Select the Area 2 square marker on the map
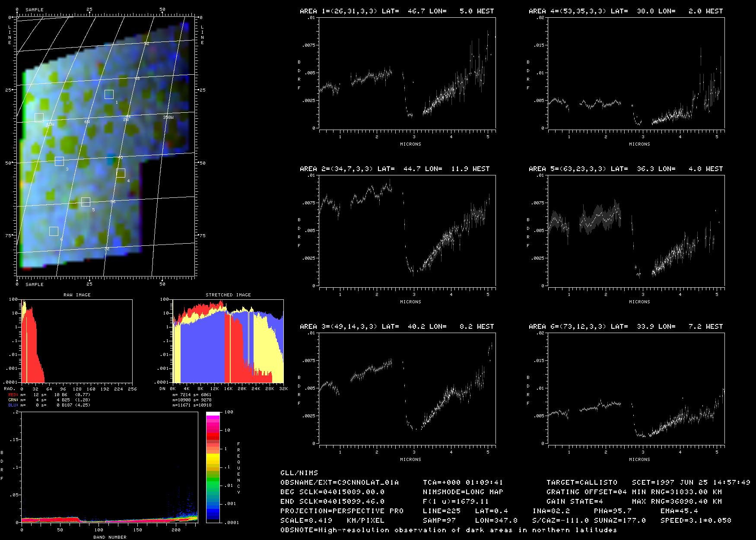756x540 pixels. click(39, 118)
